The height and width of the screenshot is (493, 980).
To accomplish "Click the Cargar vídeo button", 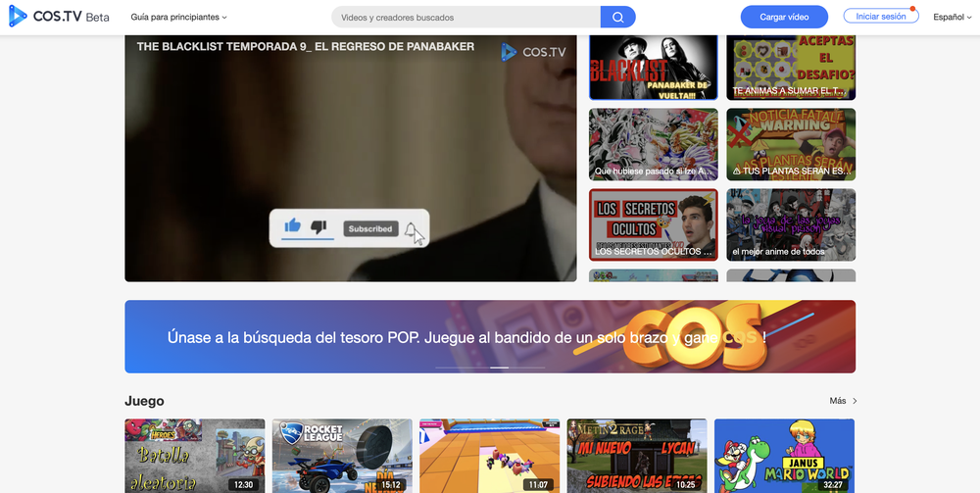I will click(x=784, y=17).
